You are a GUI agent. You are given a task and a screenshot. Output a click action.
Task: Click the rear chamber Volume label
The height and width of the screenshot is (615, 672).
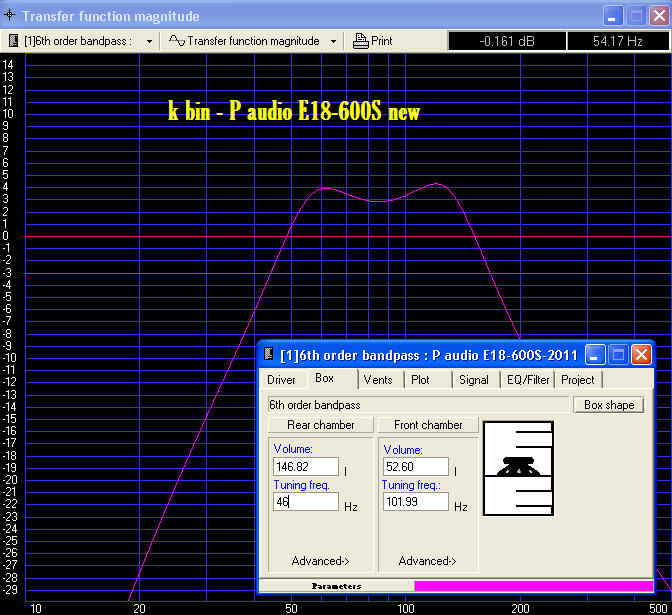point(293,449)
